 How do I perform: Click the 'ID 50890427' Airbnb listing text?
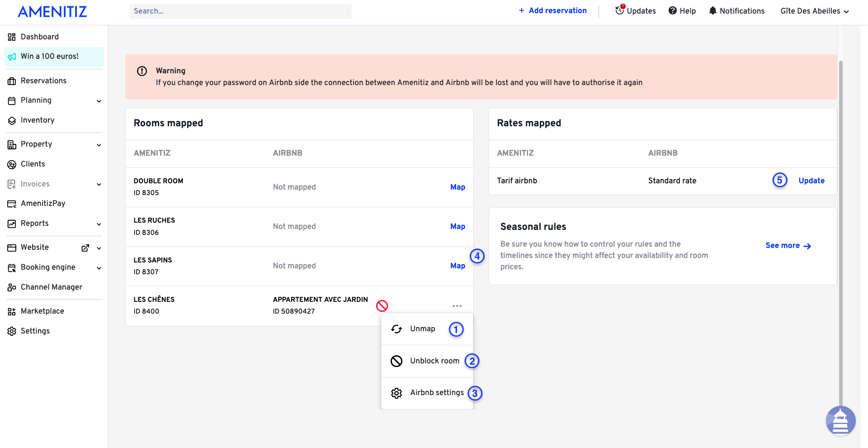[294, 311]
